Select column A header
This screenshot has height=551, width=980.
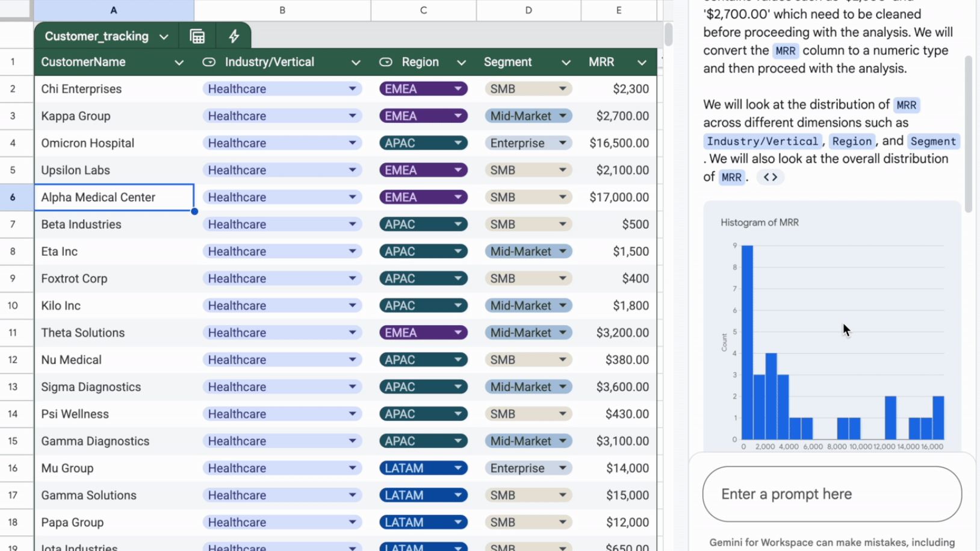coord(114,10)
